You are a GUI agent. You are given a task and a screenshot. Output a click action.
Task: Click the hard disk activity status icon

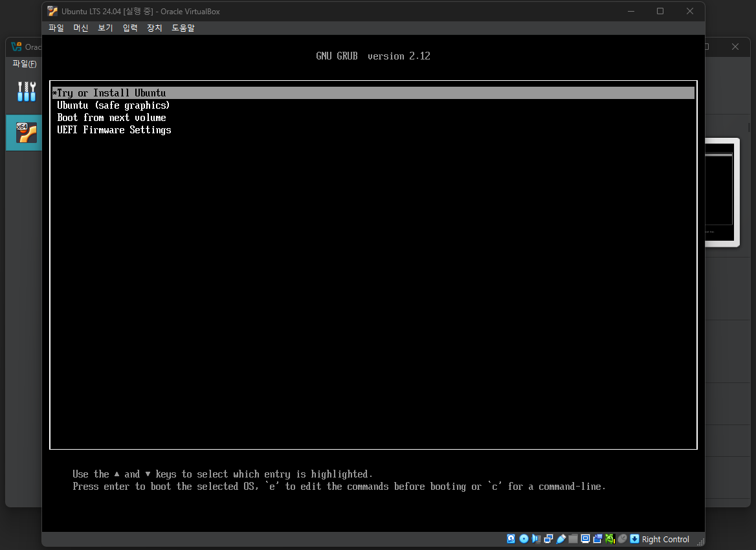(511, 539)
